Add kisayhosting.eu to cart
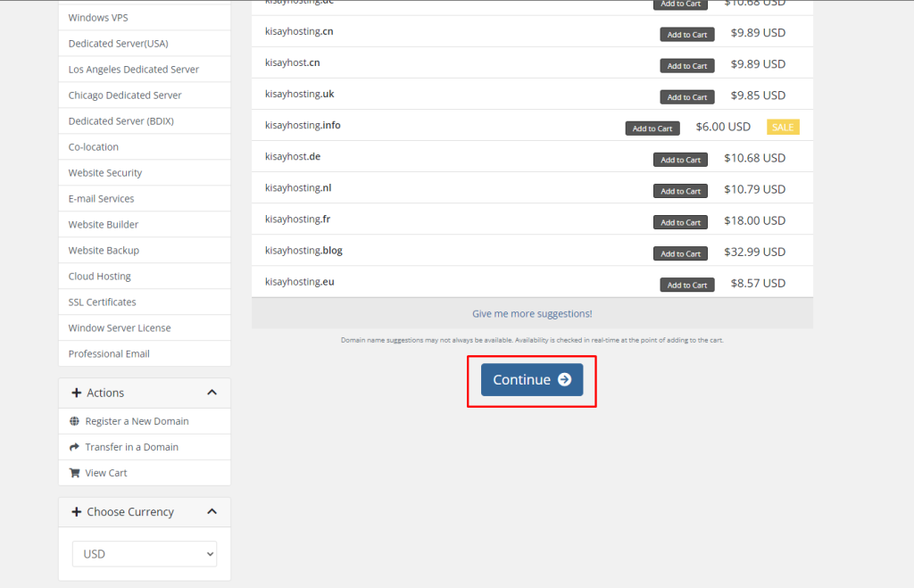 (x=687, y=285)
